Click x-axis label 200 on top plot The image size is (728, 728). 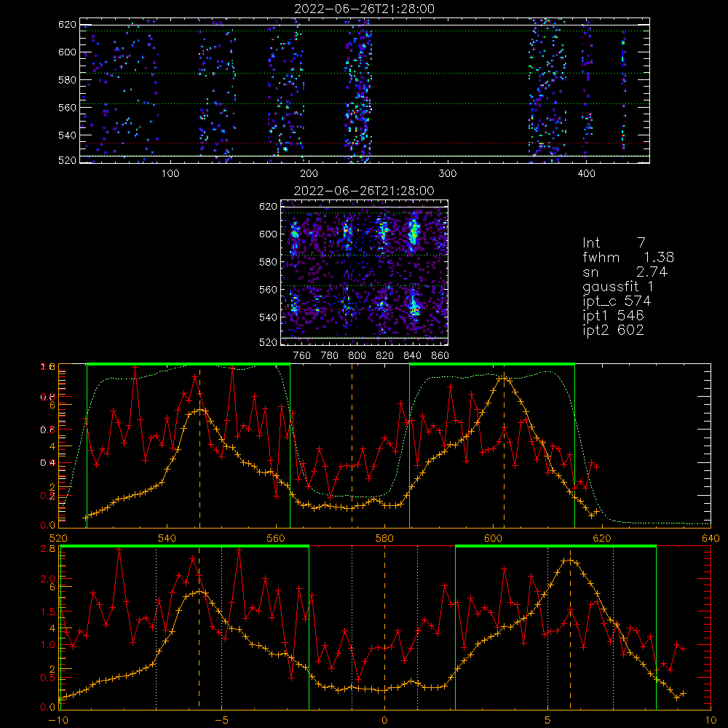(309, 174)
